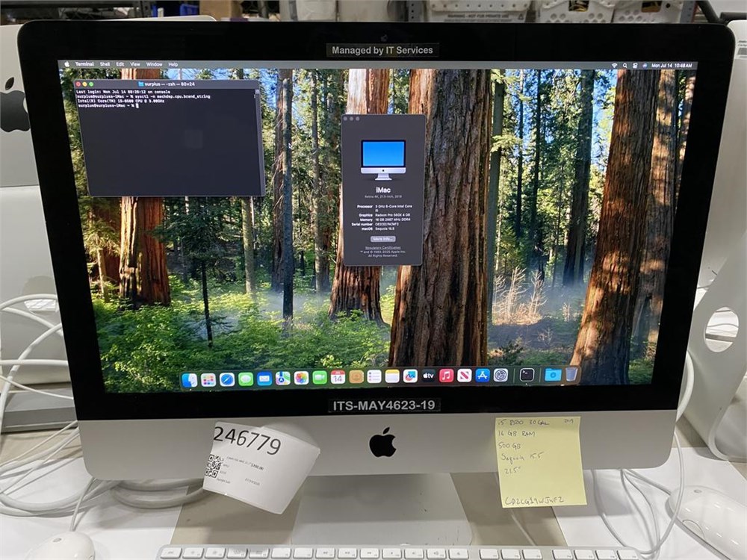Click the Terminal command prompt line
747x560 pixels.
[x=108, y=105]
